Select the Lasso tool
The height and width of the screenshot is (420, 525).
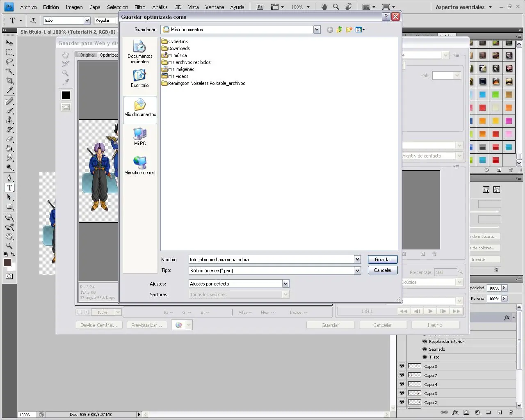[x=9, y=62]
